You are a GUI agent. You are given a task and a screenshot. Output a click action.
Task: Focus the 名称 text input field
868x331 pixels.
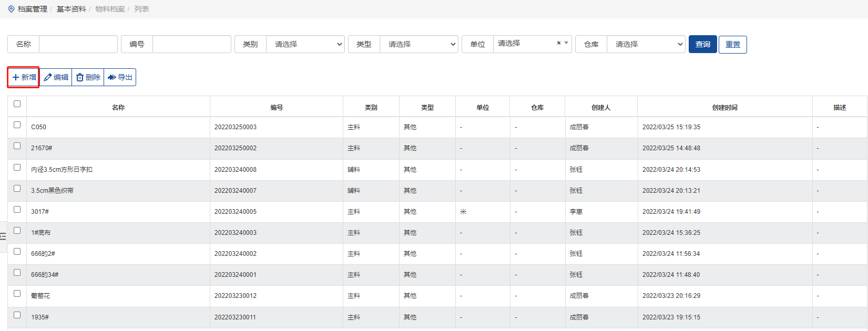tap(78, 44)
